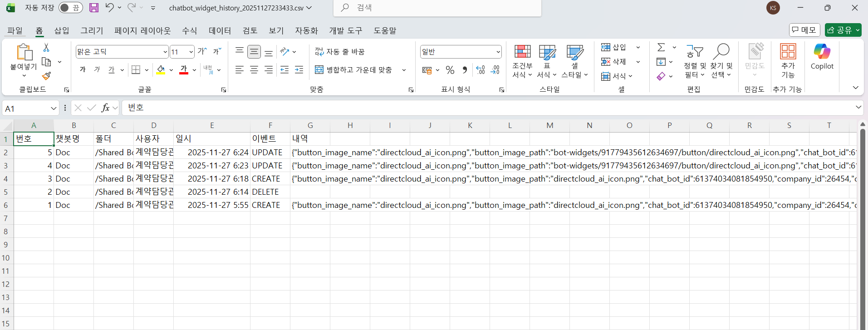This screenshot has height=330, width=868.
Task: Open the font name dropdown
Action: click(165, 52)
